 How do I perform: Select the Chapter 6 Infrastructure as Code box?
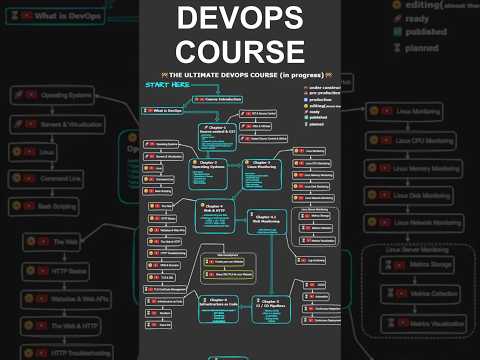click(219, 309)
